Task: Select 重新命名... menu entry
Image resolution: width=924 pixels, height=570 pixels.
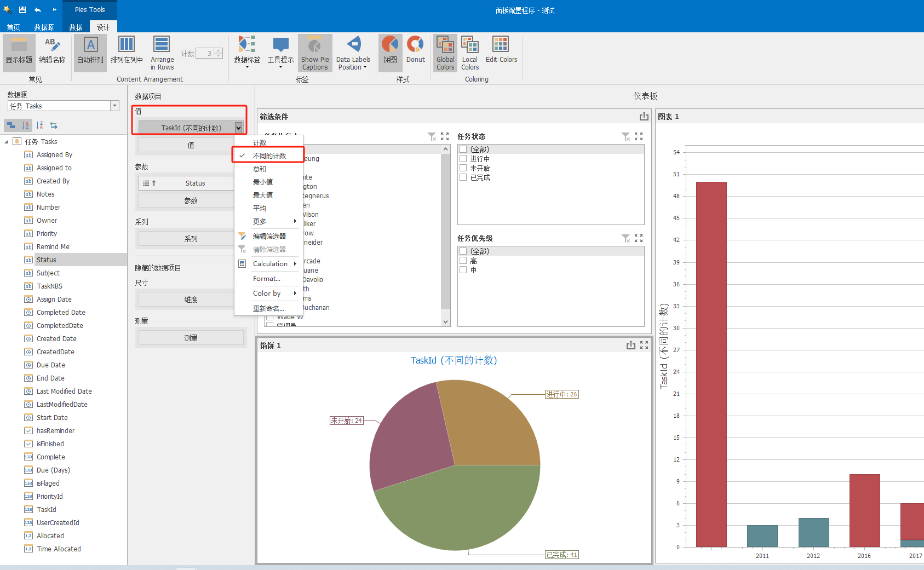Action: (x=269, y=308)
